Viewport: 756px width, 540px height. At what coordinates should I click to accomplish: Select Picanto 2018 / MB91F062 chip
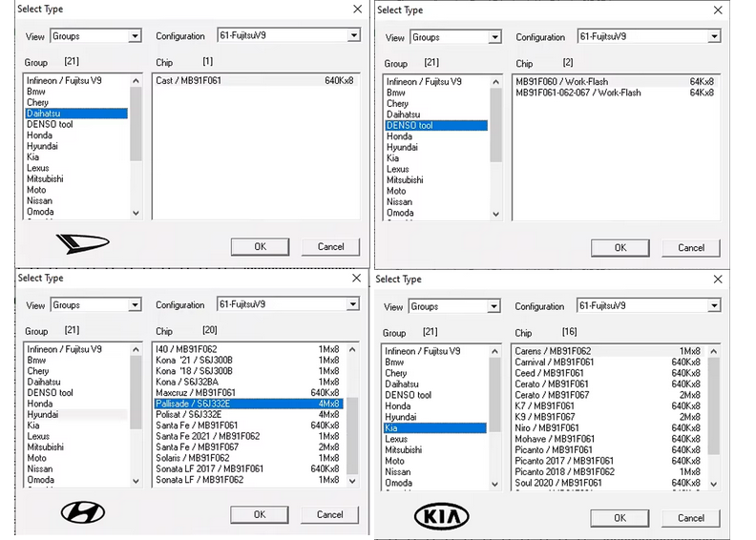[x=565, y=471]
